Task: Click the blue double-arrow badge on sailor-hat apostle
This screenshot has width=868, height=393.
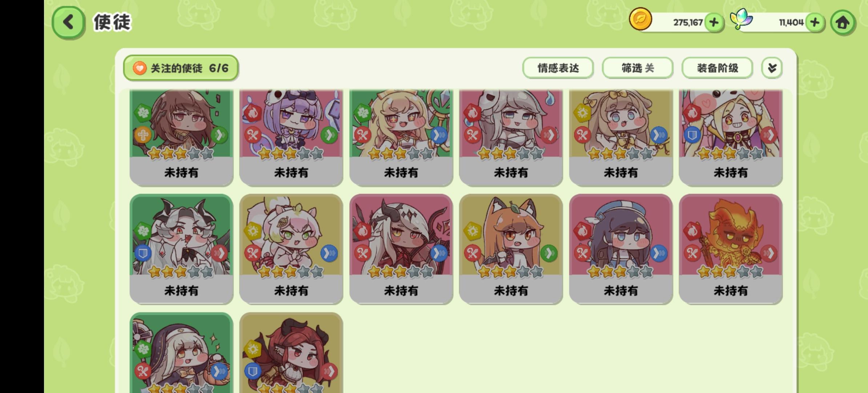Action: (x=659, y=253)
